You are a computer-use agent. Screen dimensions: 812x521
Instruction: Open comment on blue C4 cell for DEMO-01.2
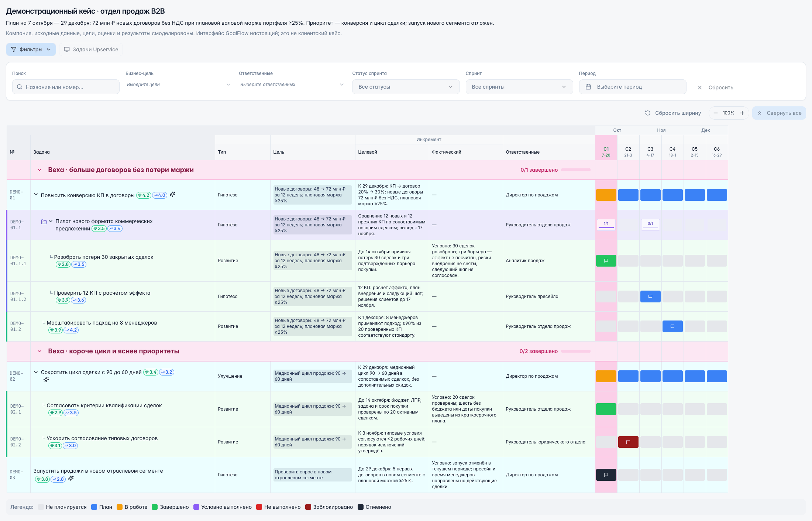672,326
